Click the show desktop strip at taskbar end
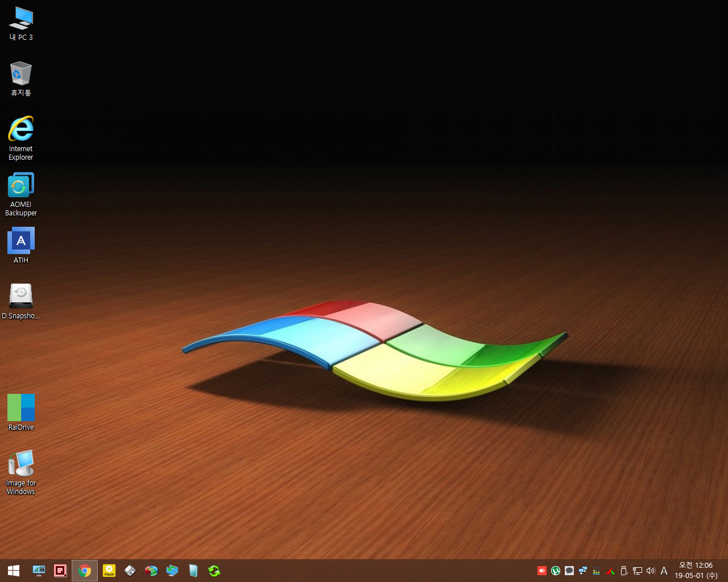 click(726, 571)
